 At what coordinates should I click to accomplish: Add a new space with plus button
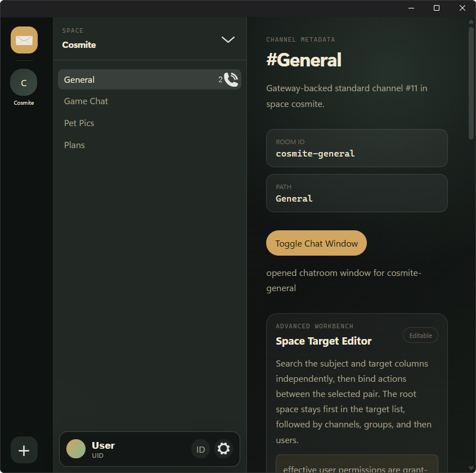pos(24,450)
